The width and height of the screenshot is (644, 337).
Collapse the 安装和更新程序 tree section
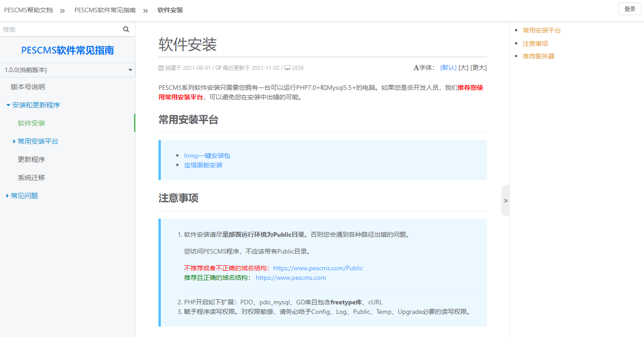[8, 105]
